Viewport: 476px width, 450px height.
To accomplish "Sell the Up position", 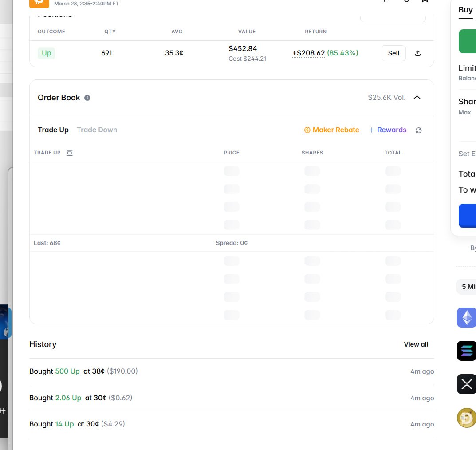I will [393, 53].
